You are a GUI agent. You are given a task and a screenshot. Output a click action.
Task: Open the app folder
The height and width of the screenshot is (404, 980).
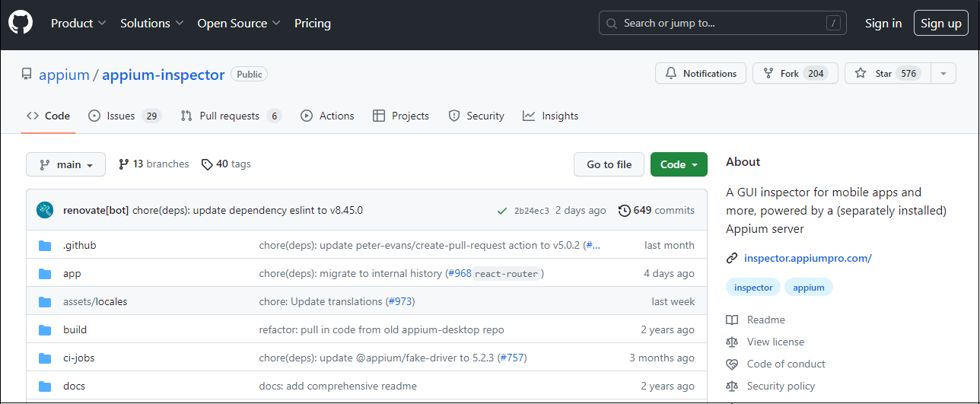(x=72, y=273)
